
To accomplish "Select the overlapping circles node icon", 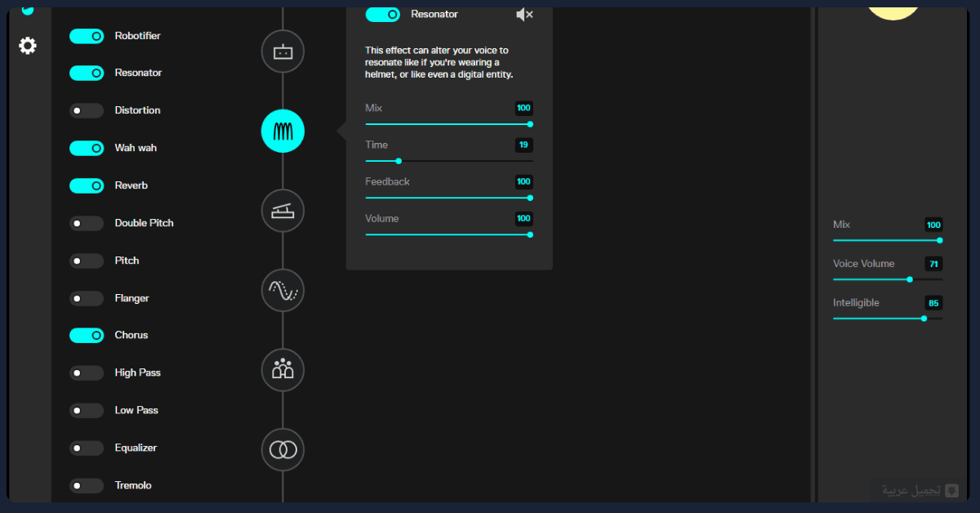I will coord(283,449).
